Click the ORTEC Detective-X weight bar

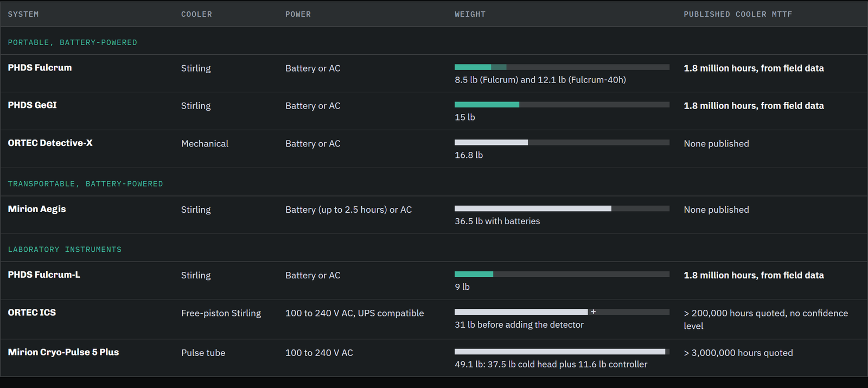pyautogui.click(x=562, y=143)
